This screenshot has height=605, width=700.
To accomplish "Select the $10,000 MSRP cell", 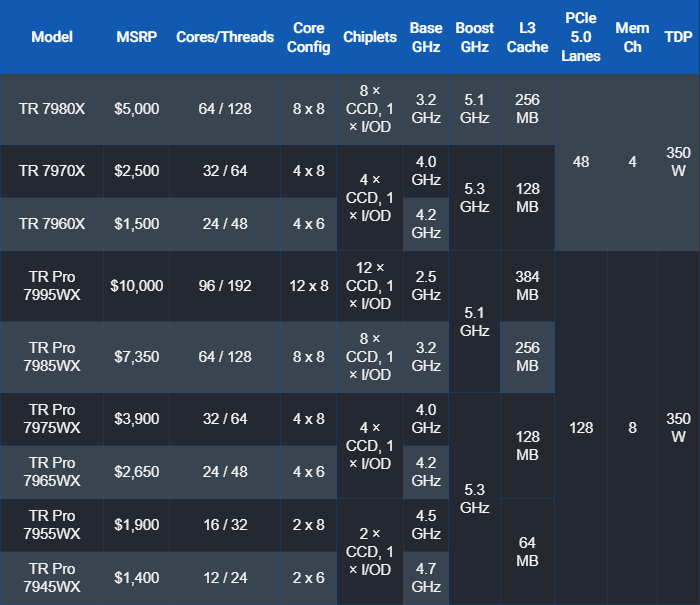I will tap(136, 286).
